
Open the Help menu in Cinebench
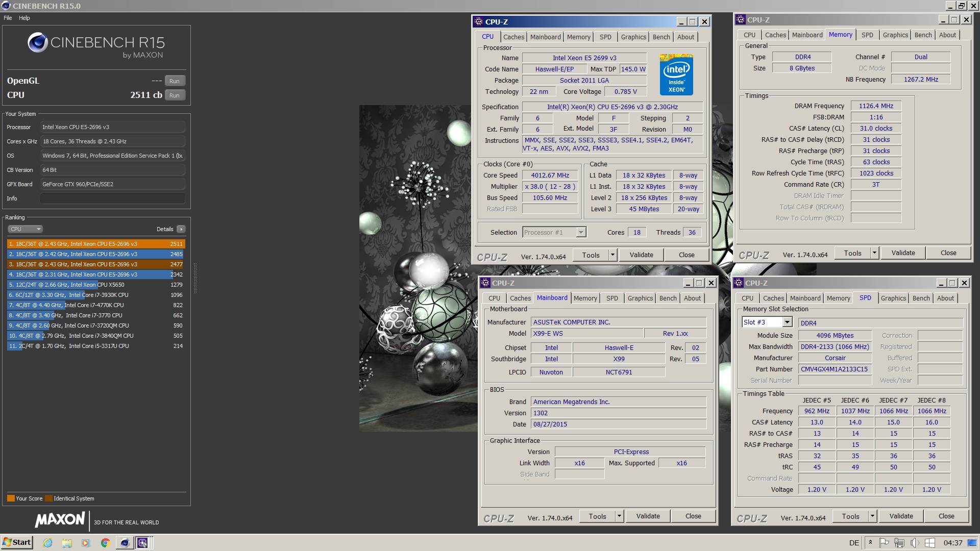click(x=24, y=18)
